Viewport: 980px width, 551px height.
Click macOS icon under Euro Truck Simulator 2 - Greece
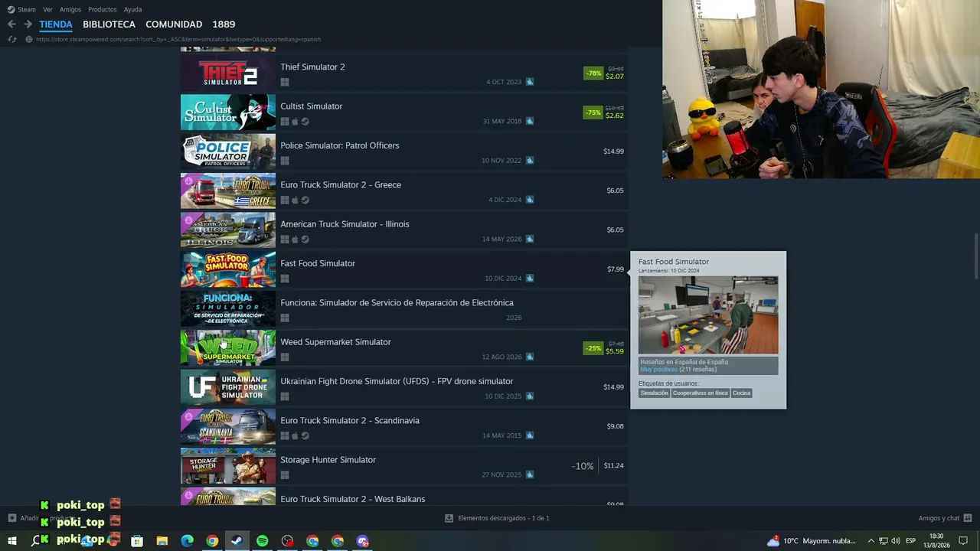point(295,201)
